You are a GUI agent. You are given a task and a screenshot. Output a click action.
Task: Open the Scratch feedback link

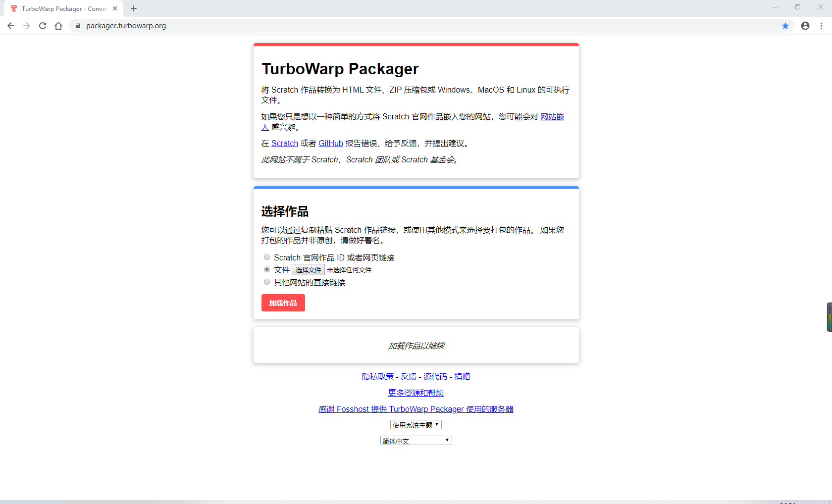284,144
